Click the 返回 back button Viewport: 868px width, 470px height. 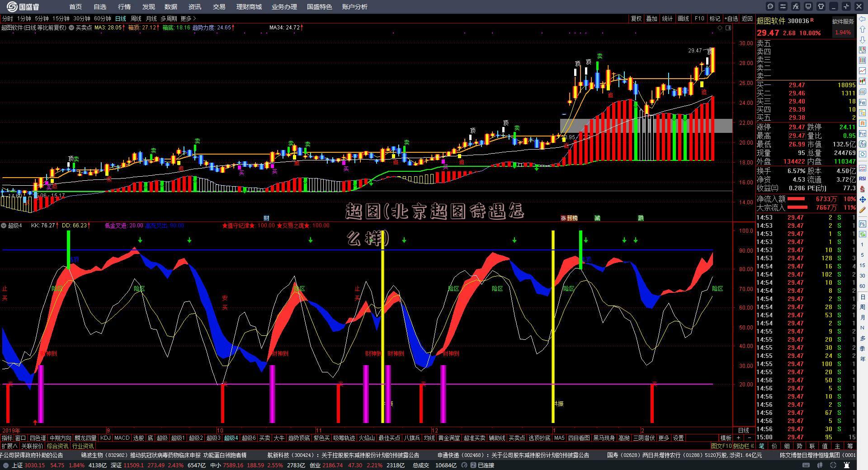point(747,19)
